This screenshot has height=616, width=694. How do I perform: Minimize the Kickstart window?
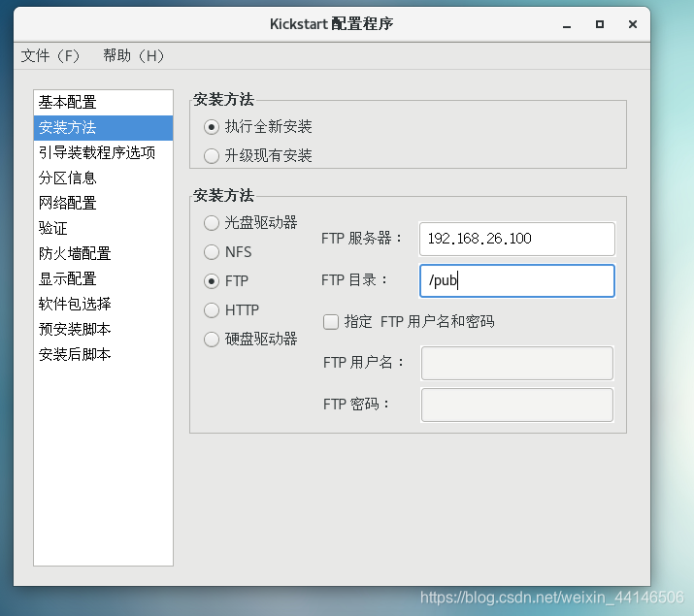tap(567, 25)
